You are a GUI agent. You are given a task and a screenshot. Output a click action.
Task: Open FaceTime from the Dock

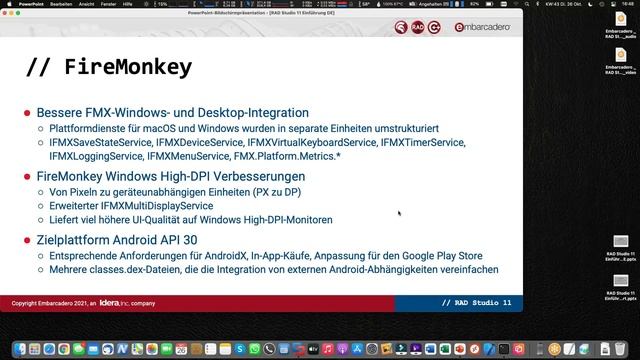tap(167, 349)
